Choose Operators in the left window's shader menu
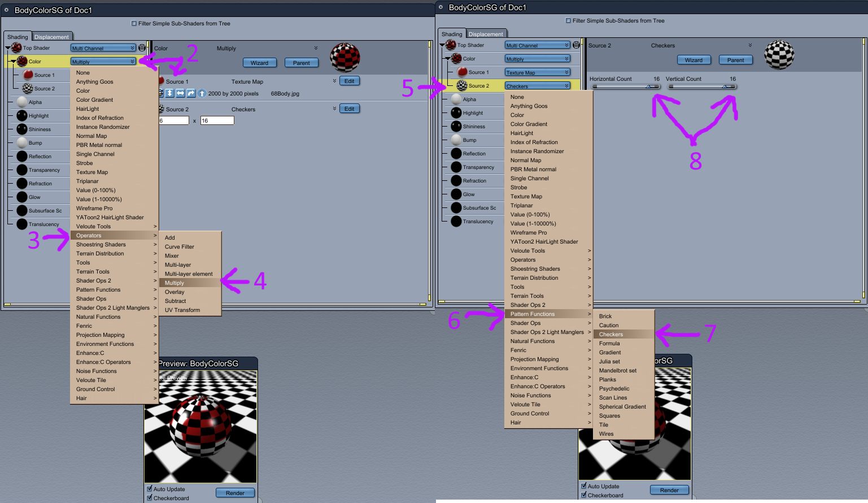This screenshot has width=868, height=503. point(114,236)
